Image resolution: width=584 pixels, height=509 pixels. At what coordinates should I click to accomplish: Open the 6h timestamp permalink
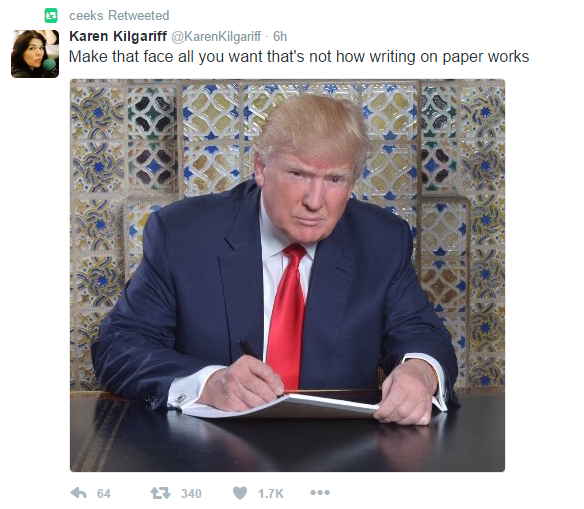tap(280, 36)
